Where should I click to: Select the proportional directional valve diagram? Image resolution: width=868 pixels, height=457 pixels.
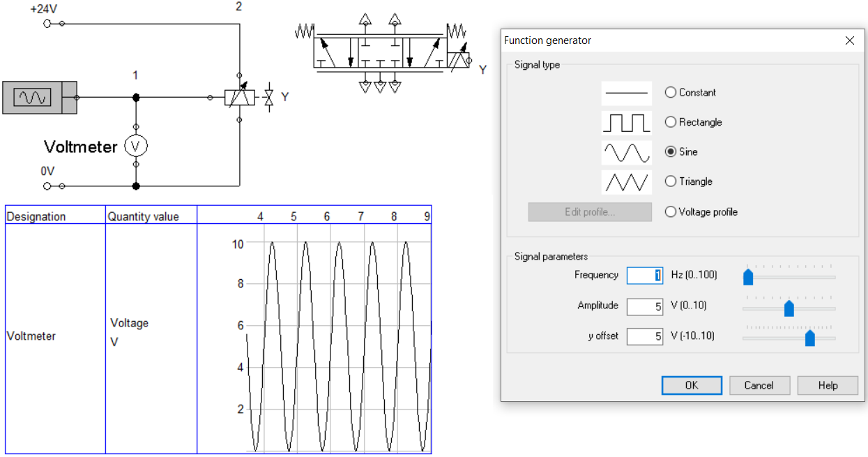click(x=382, y=52)
